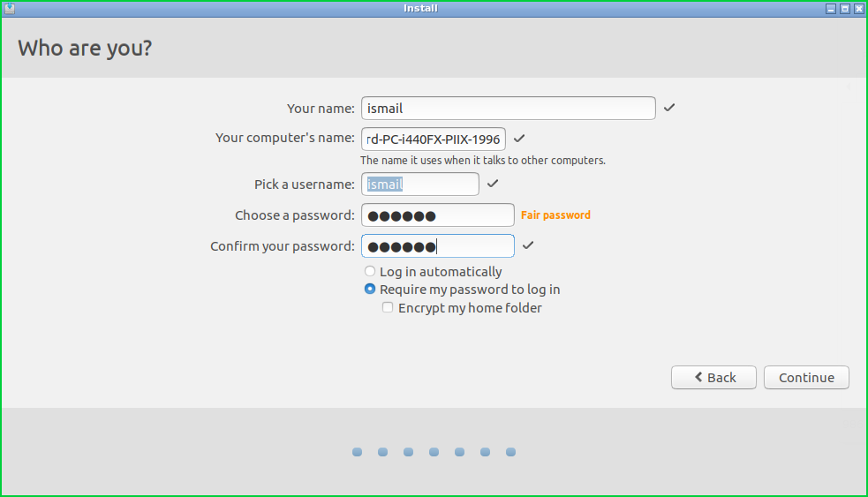
Task: Click the 'Pick a username:' label
Action: 305,184
